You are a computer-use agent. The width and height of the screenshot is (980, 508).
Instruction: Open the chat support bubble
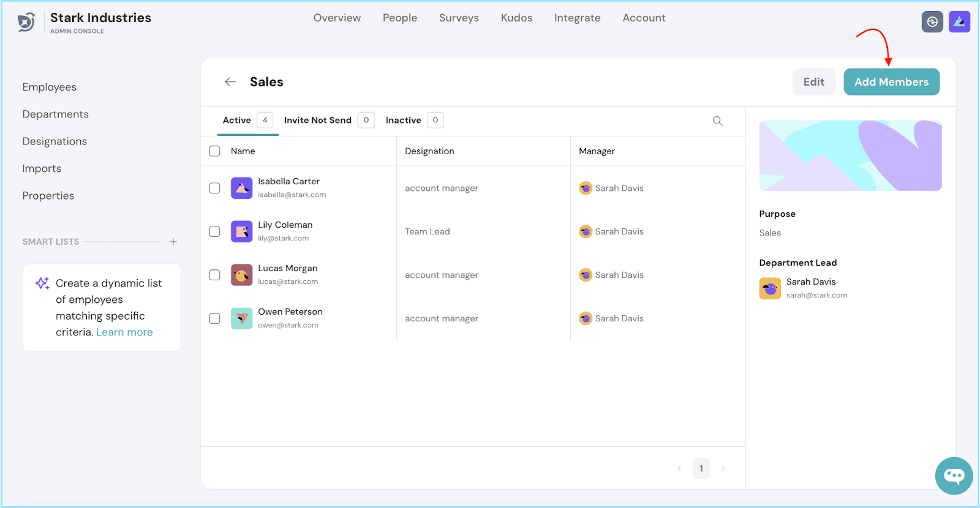[954, 476]
